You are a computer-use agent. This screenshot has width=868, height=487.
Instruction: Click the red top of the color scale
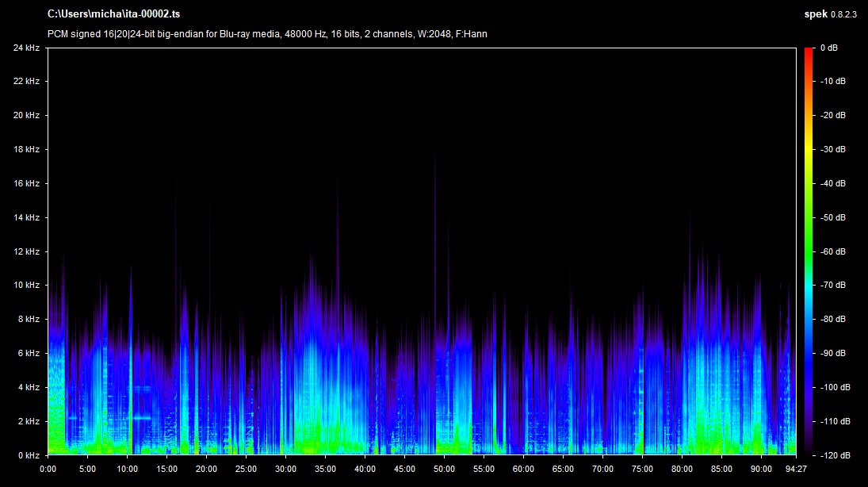pos(808,52)
